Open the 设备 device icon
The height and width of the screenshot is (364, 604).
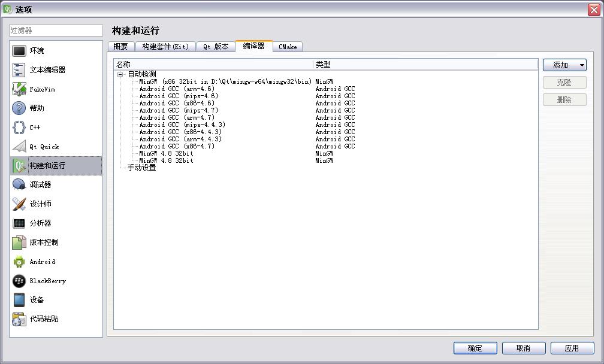click(19, 300)
